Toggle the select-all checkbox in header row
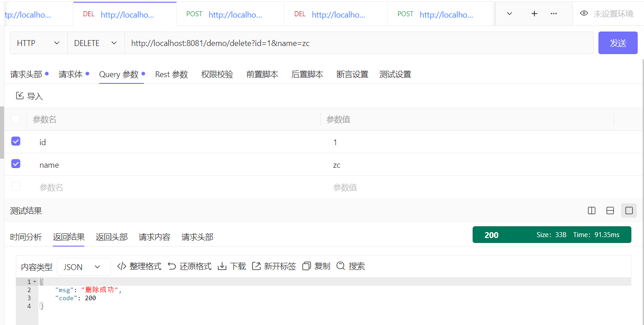Viewport: 644px width, 325px height. pyautogui.click(x=16, y=119)
